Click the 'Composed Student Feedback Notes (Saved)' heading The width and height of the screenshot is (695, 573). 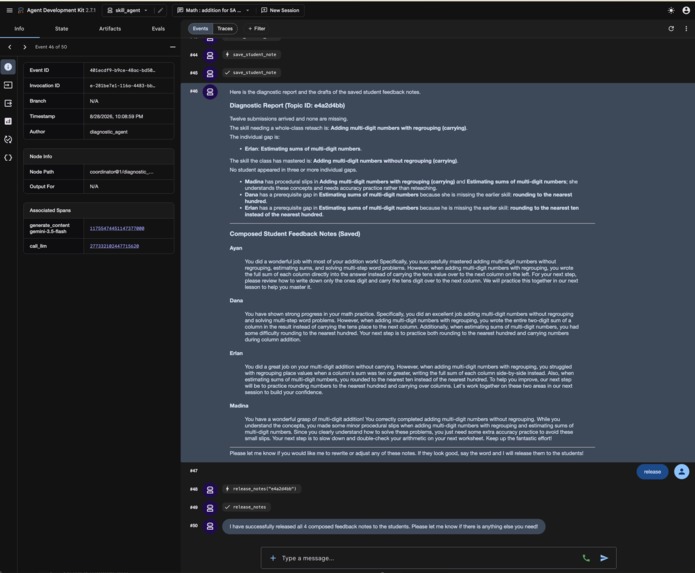pos(295,234)
